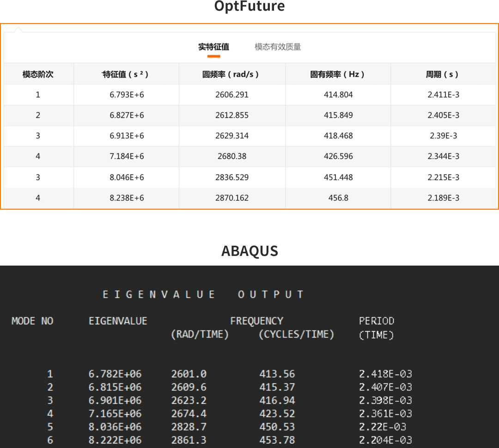Click the (CYCLES/TIME) sub-label

tap(297, 334)
